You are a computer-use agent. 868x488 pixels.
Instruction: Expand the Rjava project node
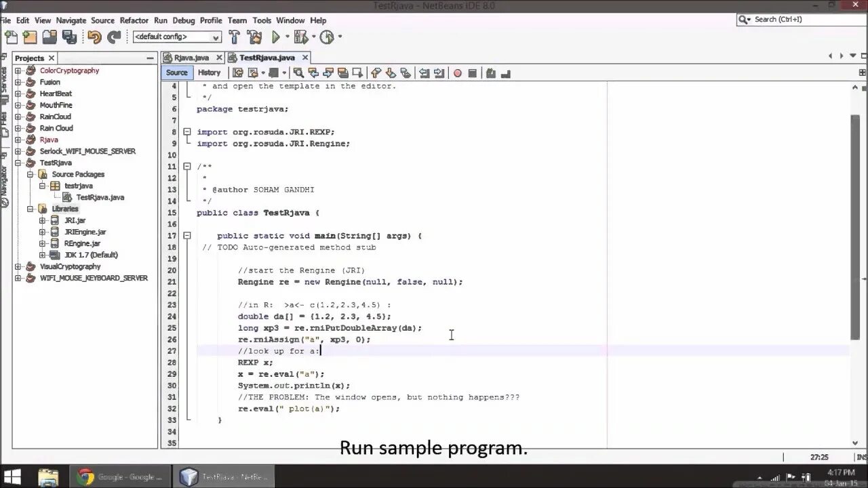coord(18,140)
